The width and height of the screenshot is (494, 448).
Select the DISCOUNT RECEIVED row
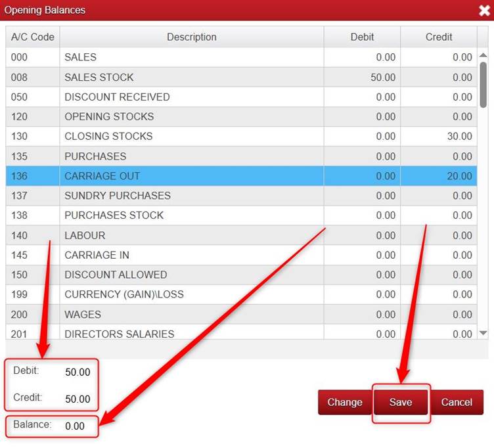pyautogui.click(x=241, y=97)
